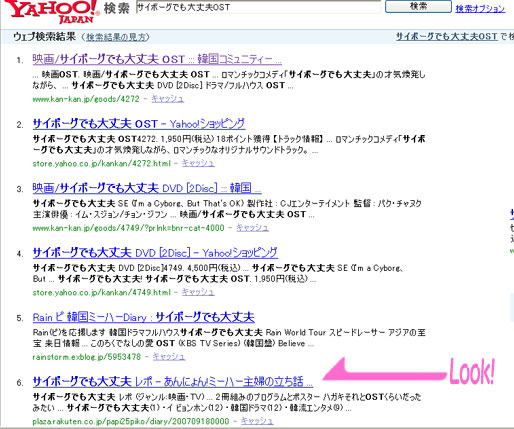Open result 3 映画/サイボーグでも大丈夫 DVD [2Disc] 韓国
The height and width of the screenshot is (429, 514).
coord(147,188)
